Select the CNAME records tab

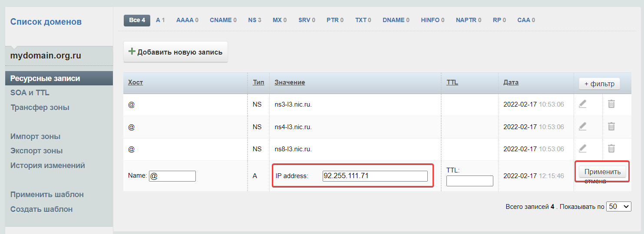223,20
